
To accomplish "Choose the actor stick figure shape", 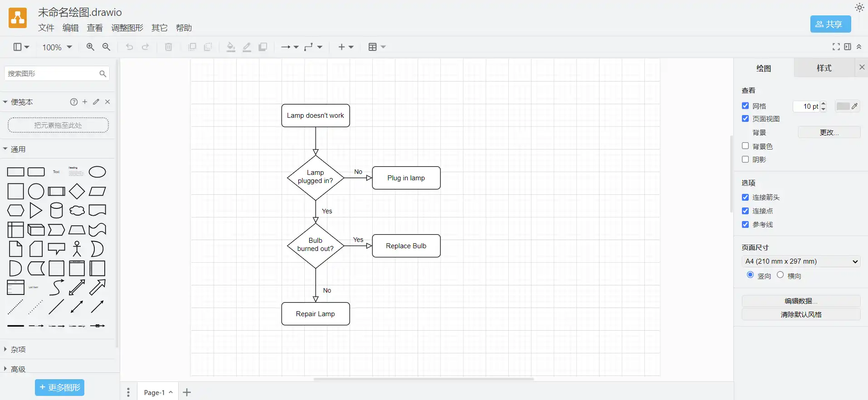I will click(77, 249).
